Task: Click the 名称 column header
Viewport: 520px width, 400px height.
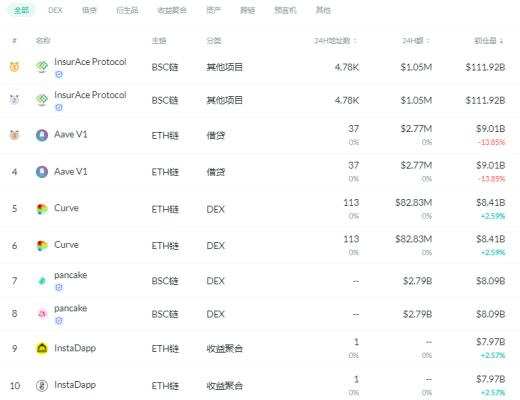Action: point(43,41)
